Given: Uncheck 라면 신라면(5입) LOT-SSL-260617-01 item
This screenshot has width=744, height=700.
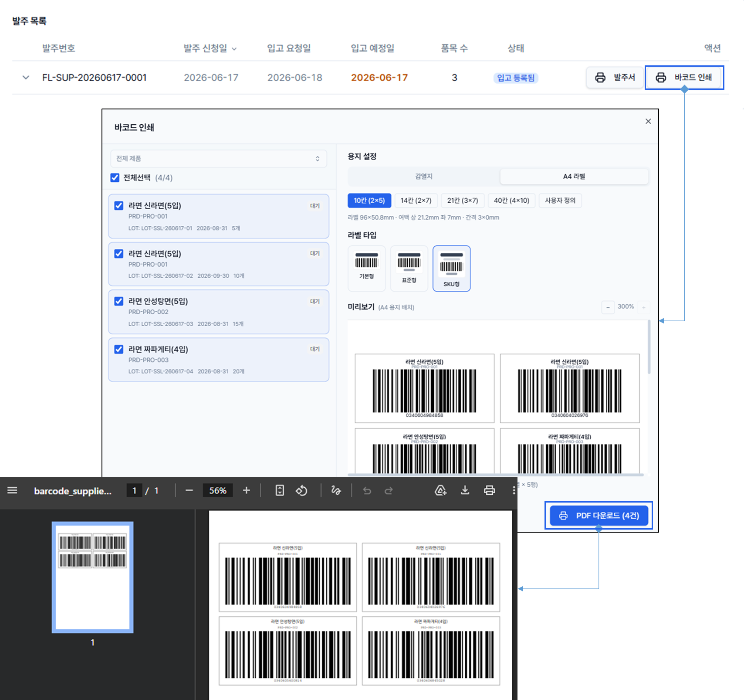Looking at the screenshot, I should [118, 206].
